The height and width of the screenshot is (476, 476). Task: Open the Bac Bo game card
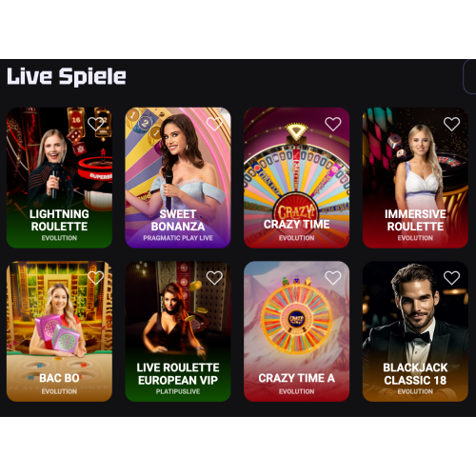pos(59,331)
